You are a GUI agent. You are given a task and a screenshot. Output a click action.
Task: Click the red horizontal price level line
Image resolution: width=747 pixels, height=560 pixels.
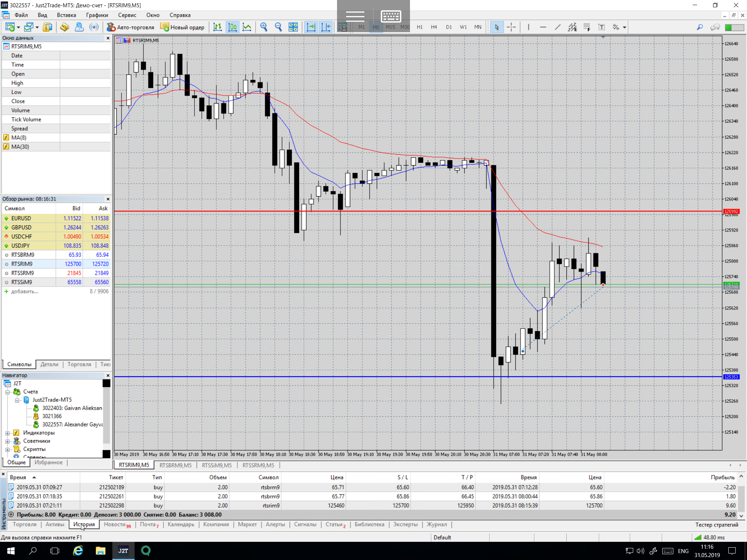(x=401, y=211)
